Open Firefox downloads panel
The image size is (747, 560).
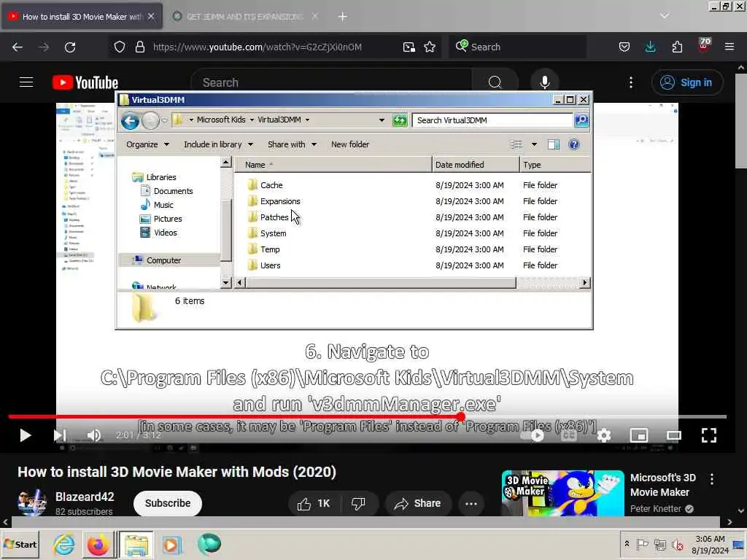650,47
